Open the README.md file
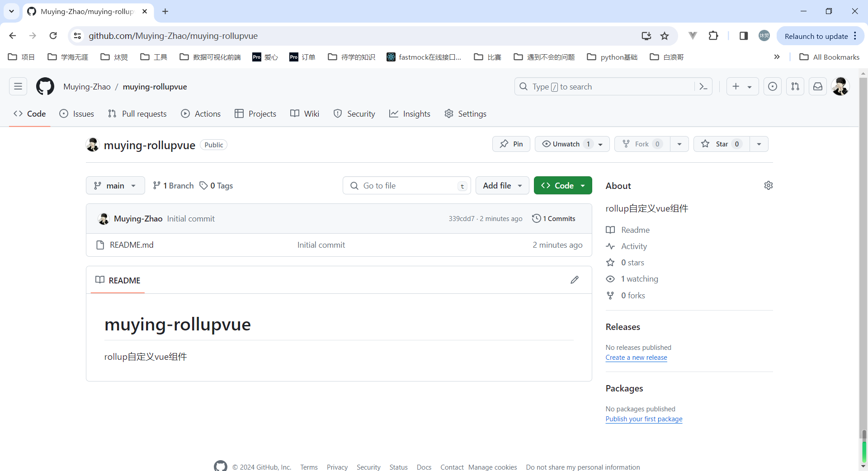This screenshot has height=471, width=868. 132,245
